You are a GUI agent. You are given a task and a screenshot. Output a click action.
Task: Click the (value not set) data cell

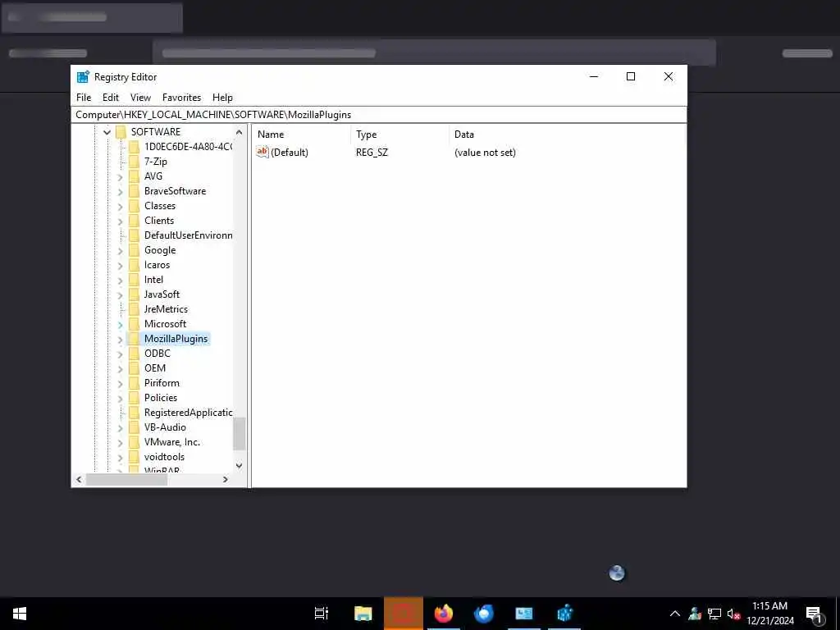point(485,153)
